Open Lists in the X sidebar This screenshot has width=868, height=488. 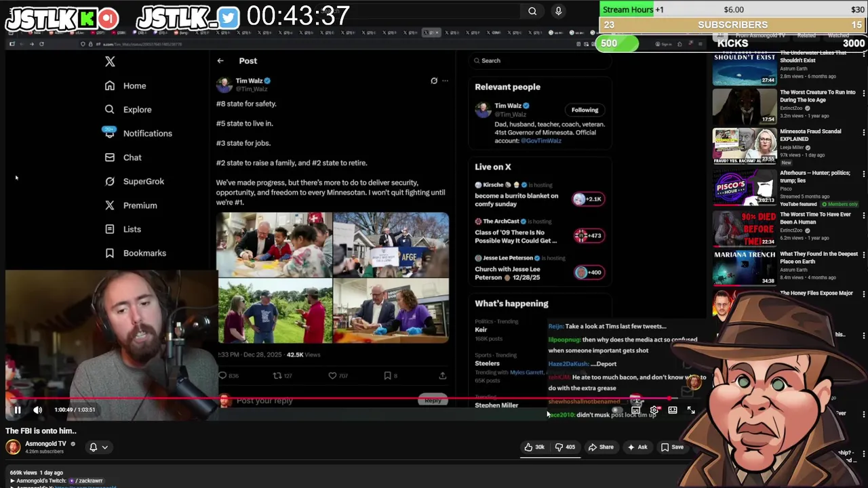click(123, 229)
